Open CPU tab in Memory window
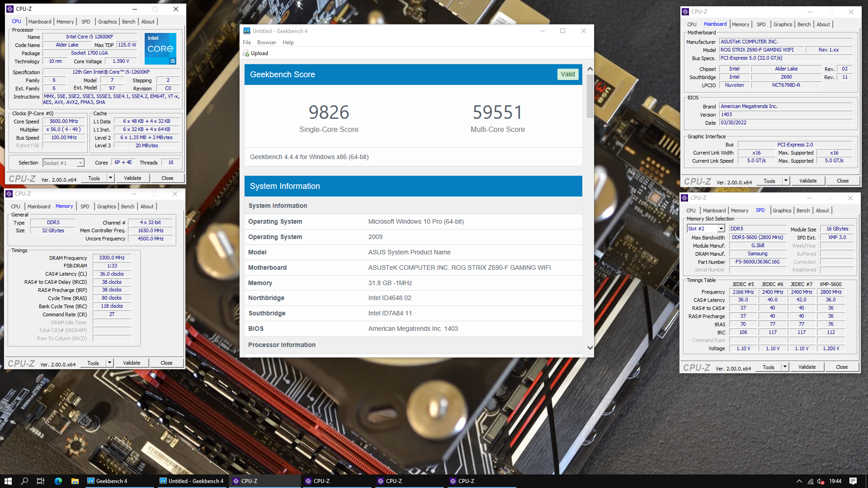 point(15,206)
